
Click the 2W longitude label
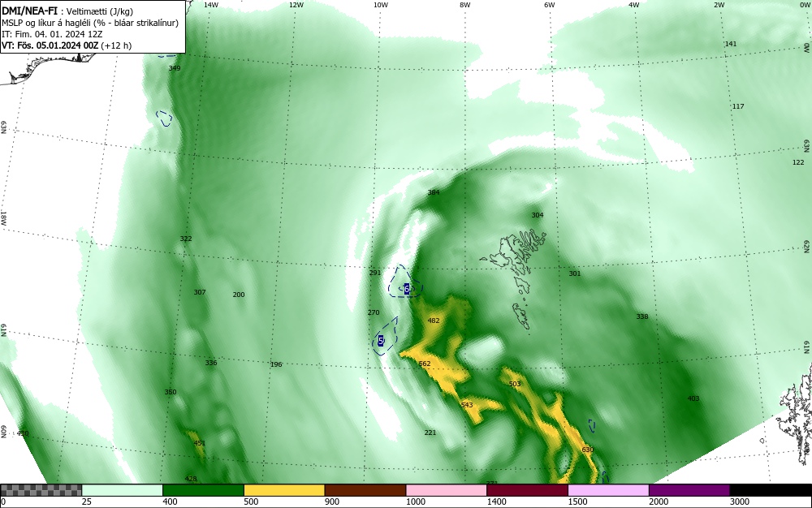coord(719,5)
